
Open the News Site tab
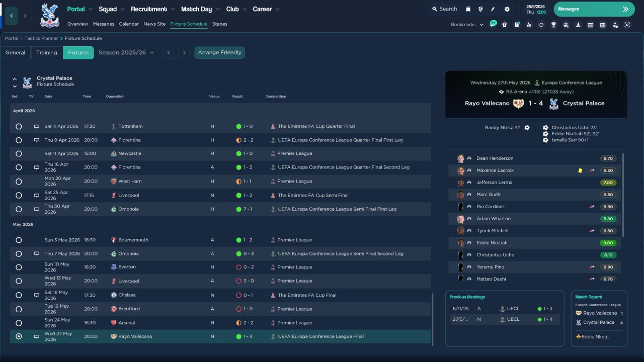[x=154, y=24]
